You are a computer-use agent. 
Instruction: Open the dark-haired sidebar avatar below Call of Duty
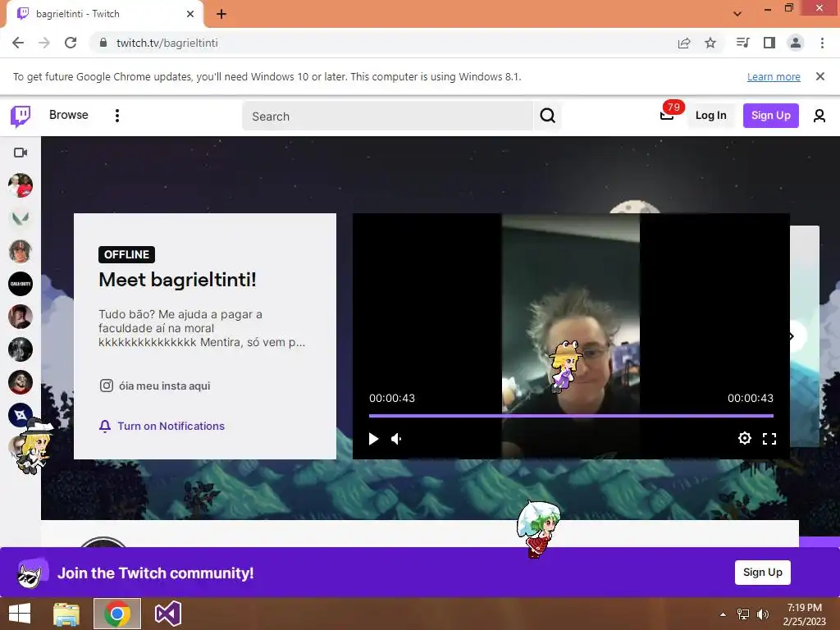coord(21,317)
